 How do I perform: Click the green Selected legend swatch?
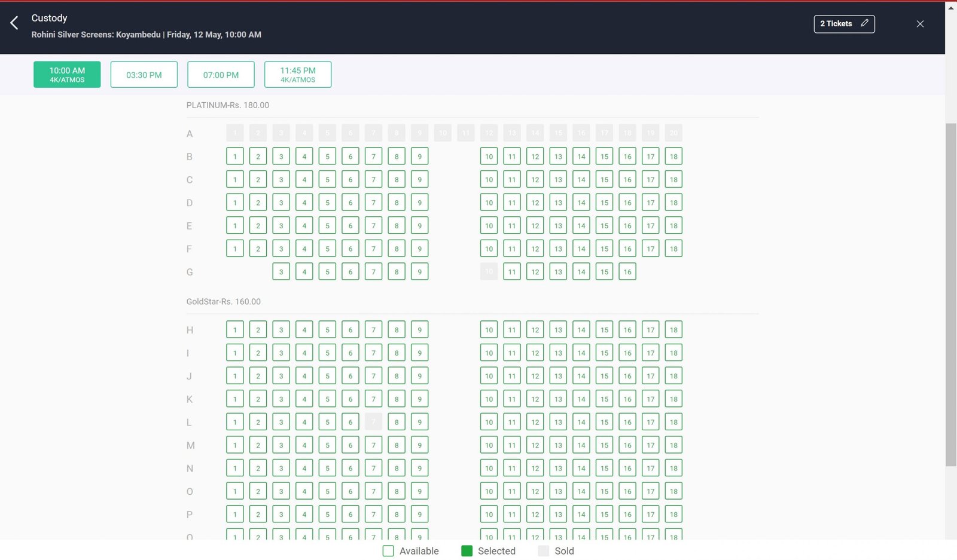(467, 551)
